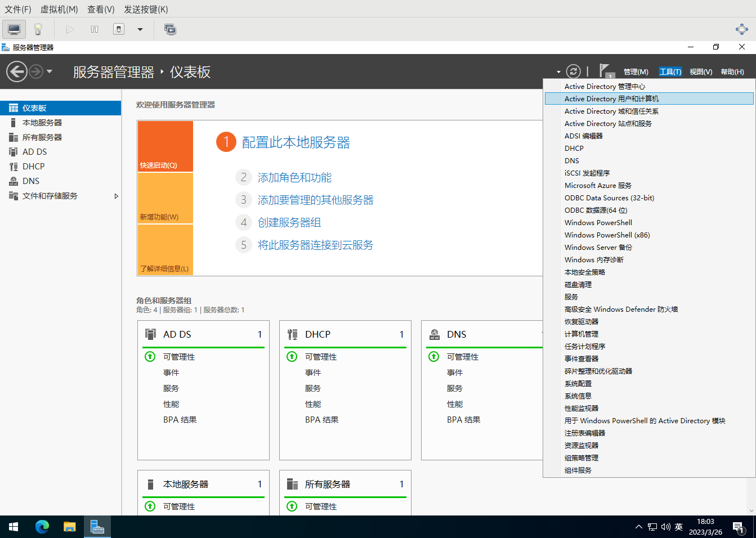Click the forward navigation arrow in Server Manager
Viewport: 756px width, 538px height.
click(36, 71)
